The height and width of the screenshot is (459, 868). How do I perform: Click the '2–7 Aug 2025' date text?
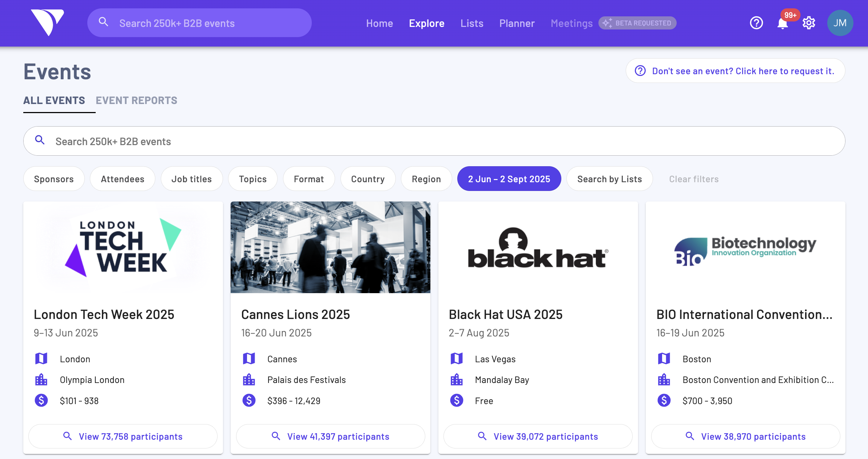point(479,333)
